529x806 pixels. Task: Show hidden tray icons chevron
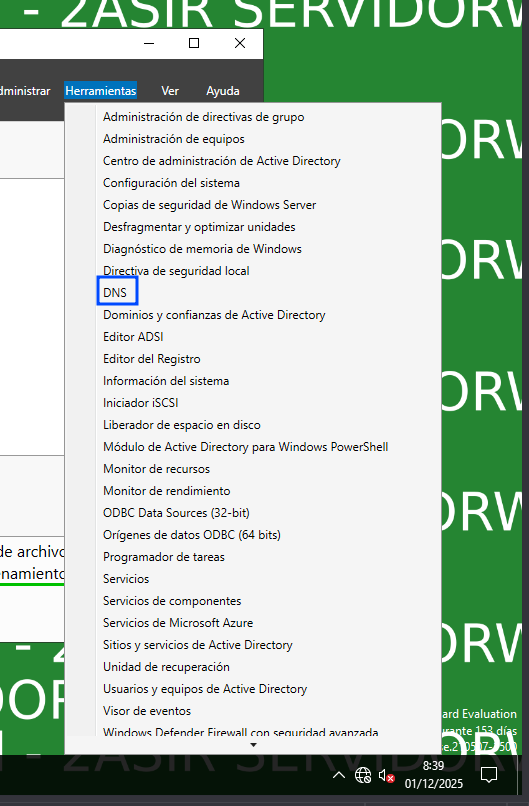pos(339,775)
